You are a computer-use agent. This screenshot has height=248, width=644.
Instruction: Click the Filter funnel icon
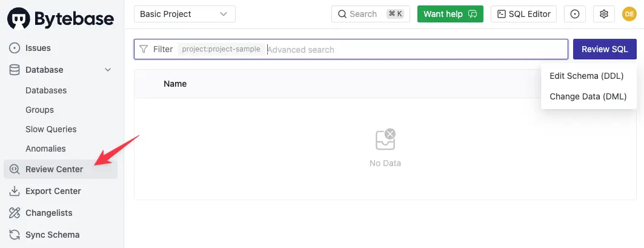pyautogui.click(x=144, y=49)
